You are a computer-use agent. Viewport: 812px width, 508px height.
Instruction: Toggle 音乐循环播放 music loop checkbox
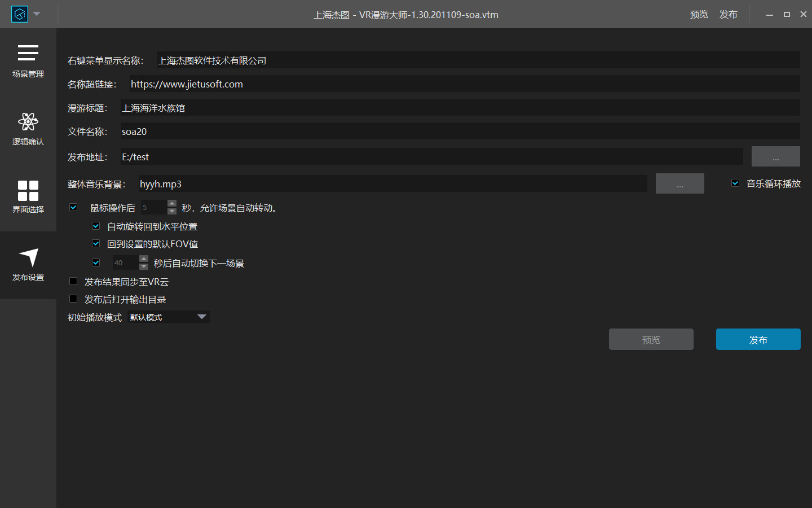click(735, 183)
